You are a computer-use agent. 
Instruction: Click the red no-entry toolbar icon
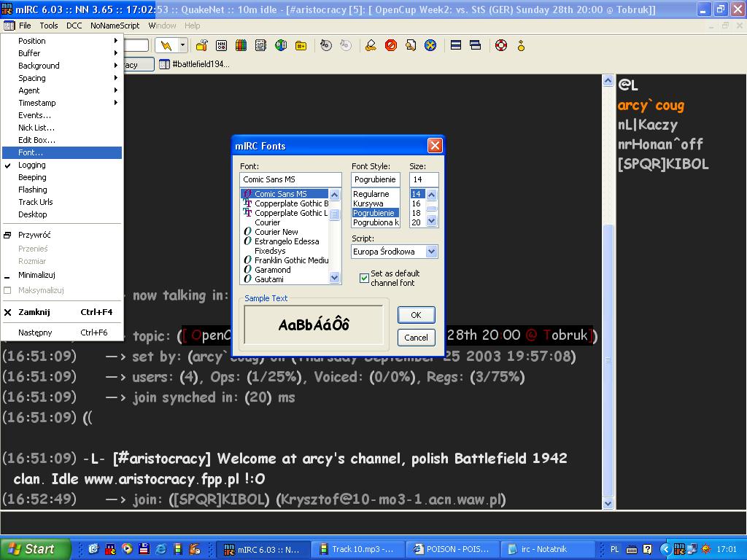[390, 45]
